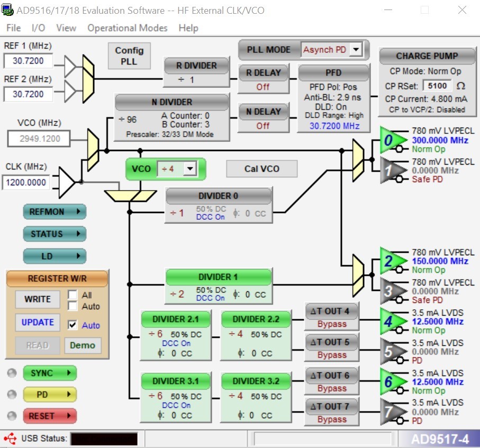The width and height of the screenshot is (480, 448).
Task: Select the gray output 7 driver icon
Action: tap(393, 412)
